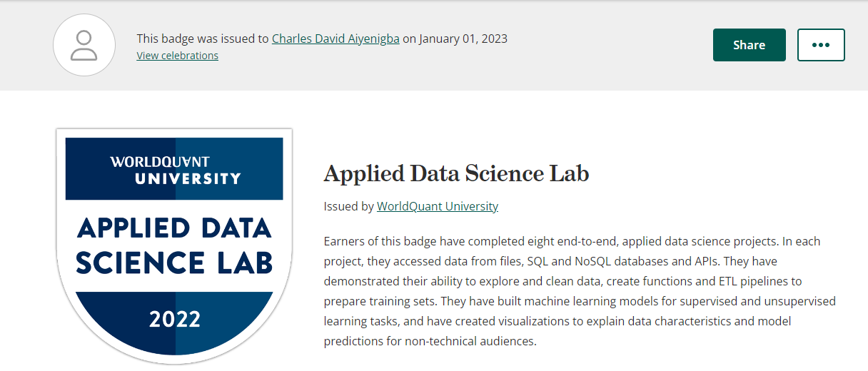Image resolution: width=868 pixels, height=371 pixels.
Task: Click the 2022 year on the badge
Action: pyautogui.click(x=175, y=318)
